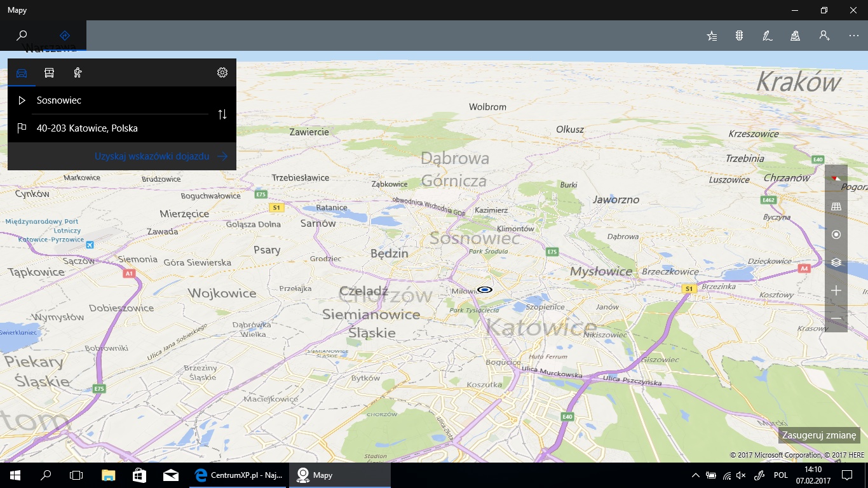Open Windows Ink toolbar pen icon
The width and height of the screenshot is (868, 488).
pos(768,36)
